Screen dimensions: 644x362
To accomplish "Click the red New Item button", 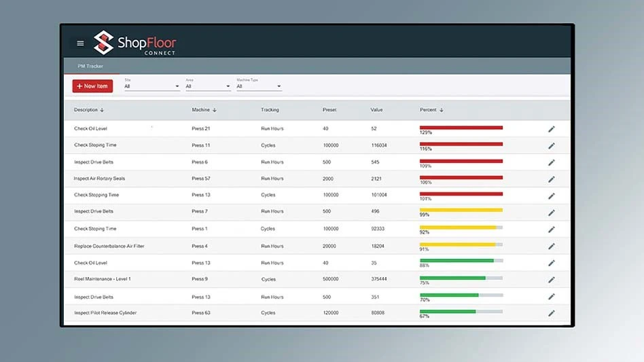I will click(92, 86).
